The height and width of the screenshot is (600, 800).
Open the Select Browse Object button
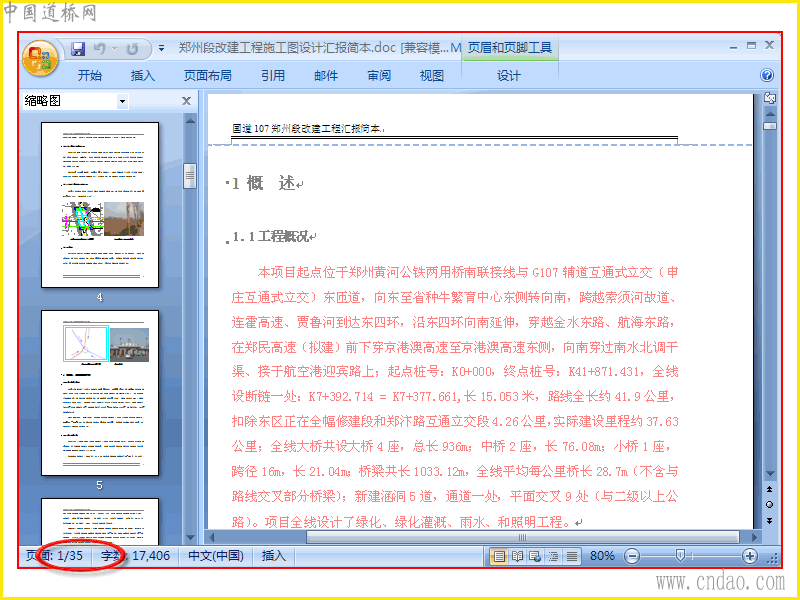(770, 505)
